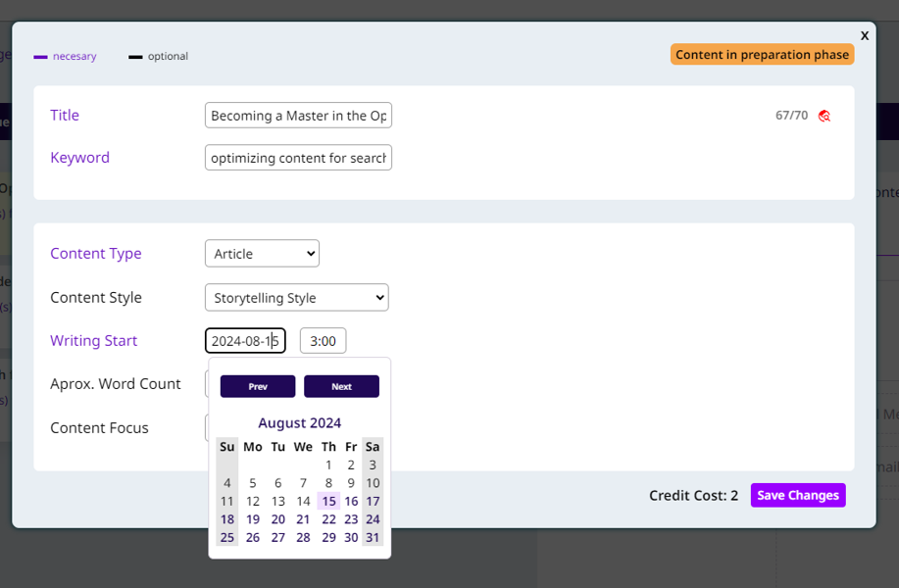This screenshot has width=899, height=588.
Task: Click the Prev month button
Action: (x=258, y=386)
